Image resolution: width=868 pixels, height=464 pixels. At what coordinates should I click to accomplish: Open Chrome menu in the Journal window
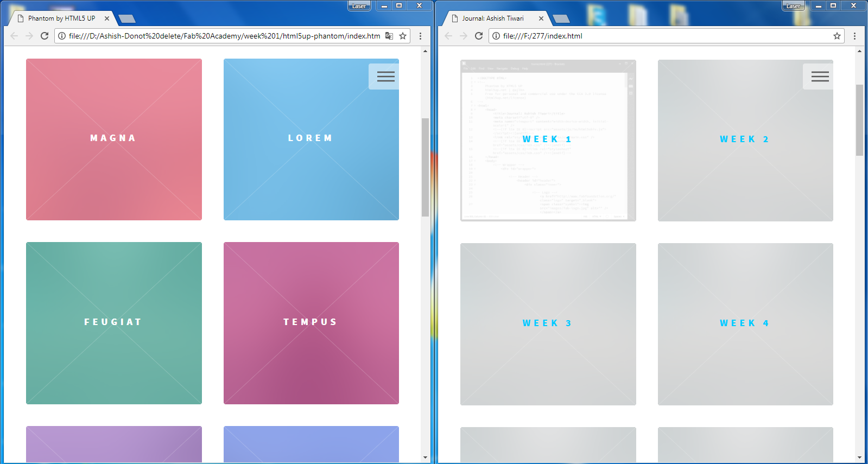854,36
